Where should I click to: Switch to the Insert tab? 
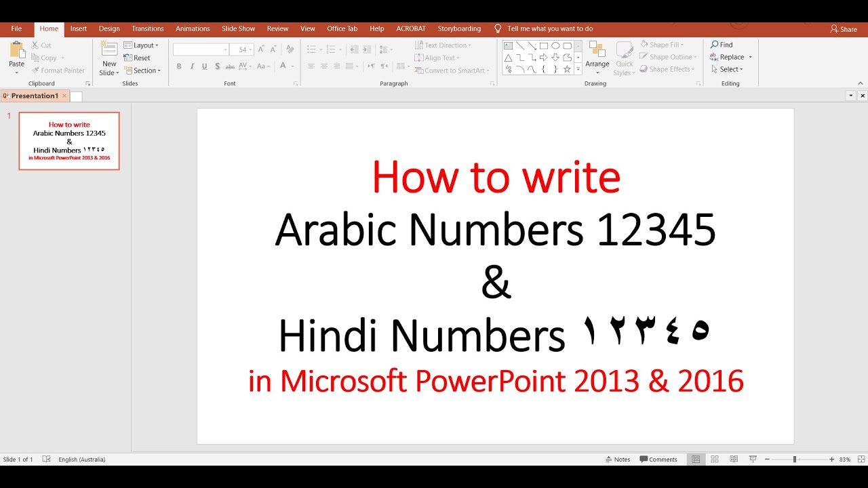coord(79,28)
